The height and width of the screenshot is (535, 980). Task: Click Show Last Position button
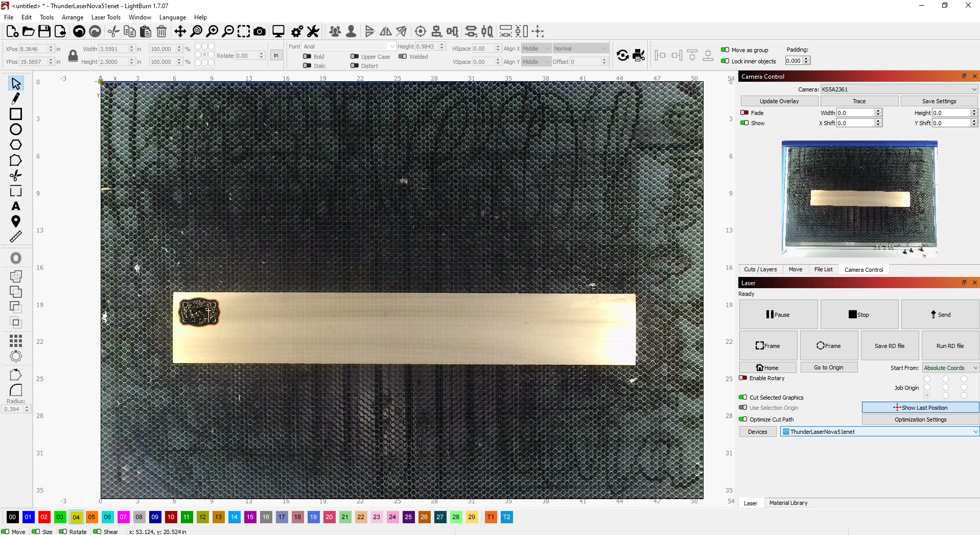[x=920, y=408]
